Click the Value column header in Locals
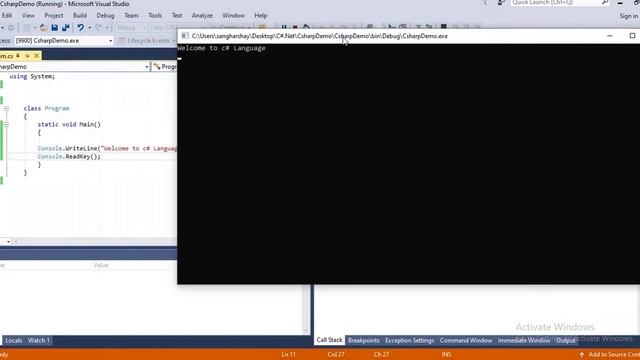Image resolution: width=640 pixels, height=360 pixels. click(x=101, y=265)
